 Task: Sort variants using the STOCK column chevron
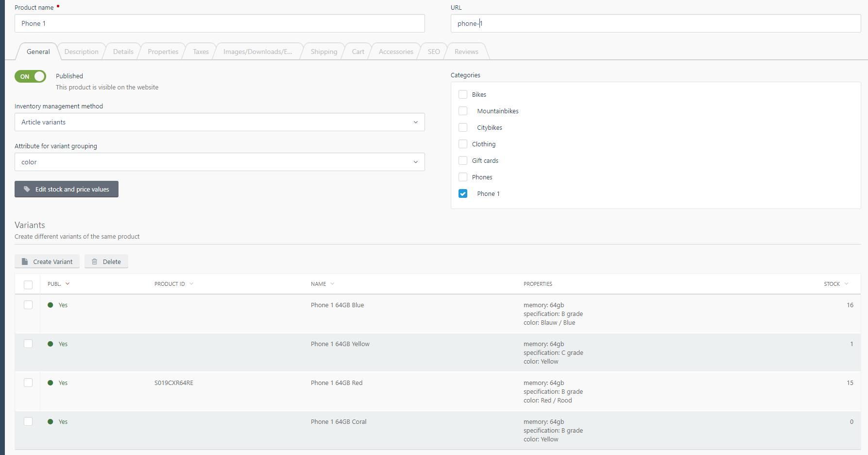point(846,283)
